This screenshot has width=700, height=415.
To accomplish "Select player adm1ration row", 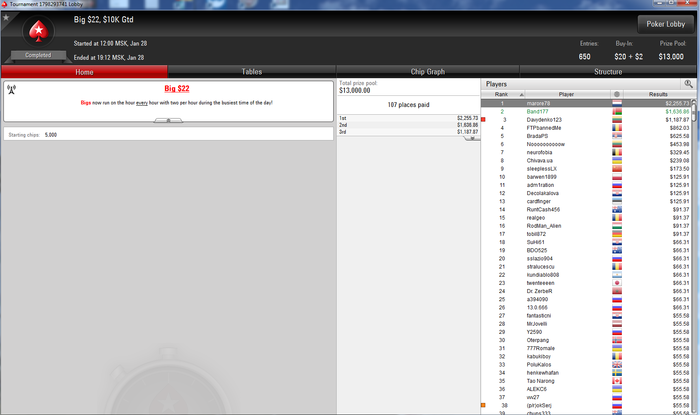I will tap(586, 185).
